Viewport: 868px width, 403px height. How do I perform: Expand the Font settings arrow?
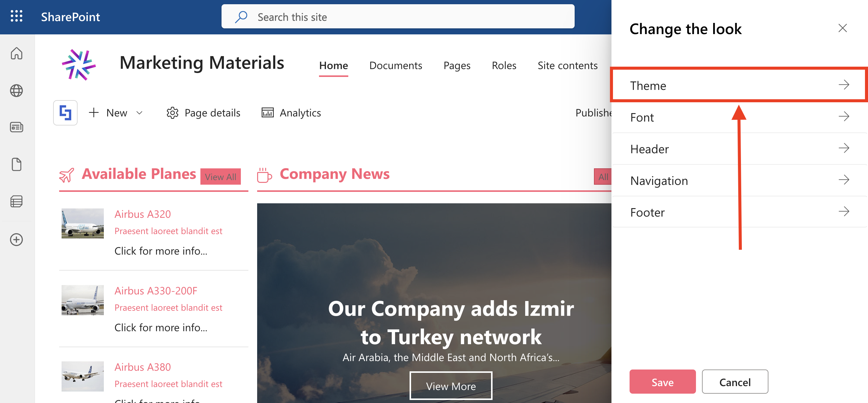point(843,117)
